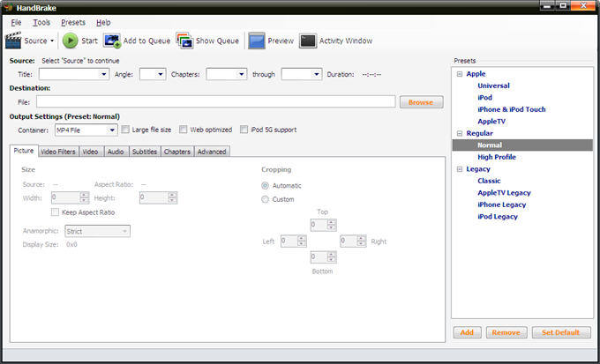Enable iPod 5G support checkbox
The image size is (600, 364).
coord(244,130)
